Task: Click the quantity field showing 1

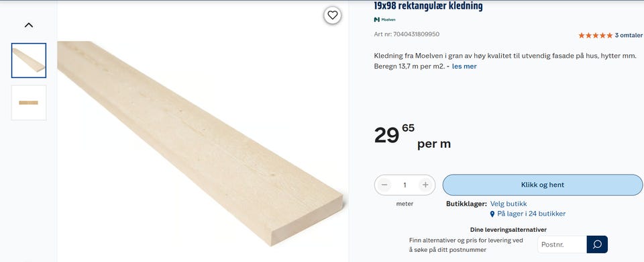Action: [405, 185]
